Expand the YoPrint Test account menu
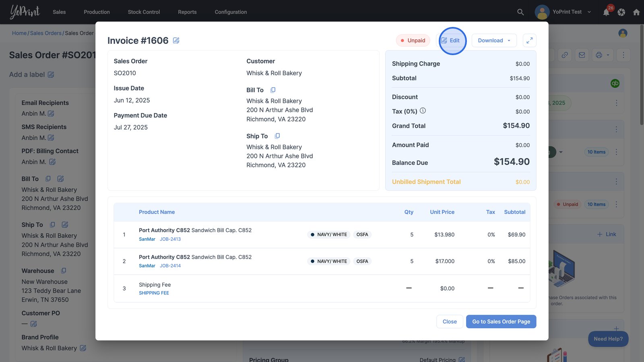Screen dimensions: 644x362 click(x=589, y=12)
